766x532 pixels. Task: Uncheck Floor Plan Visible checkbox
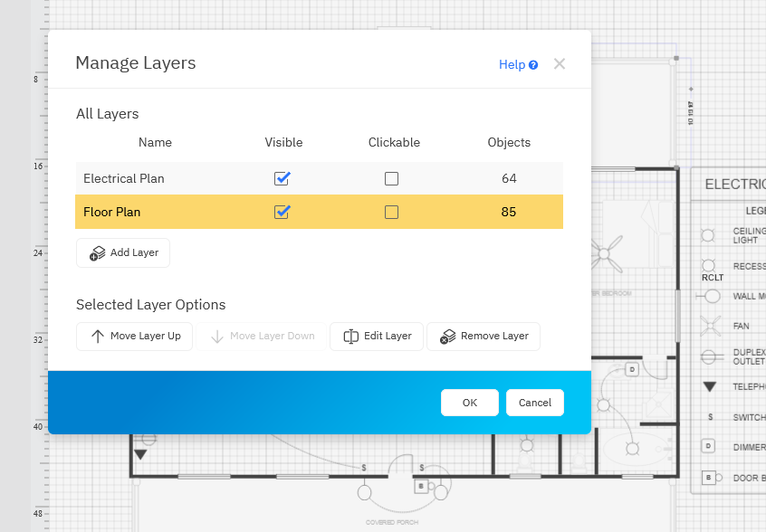click(282, 212)
